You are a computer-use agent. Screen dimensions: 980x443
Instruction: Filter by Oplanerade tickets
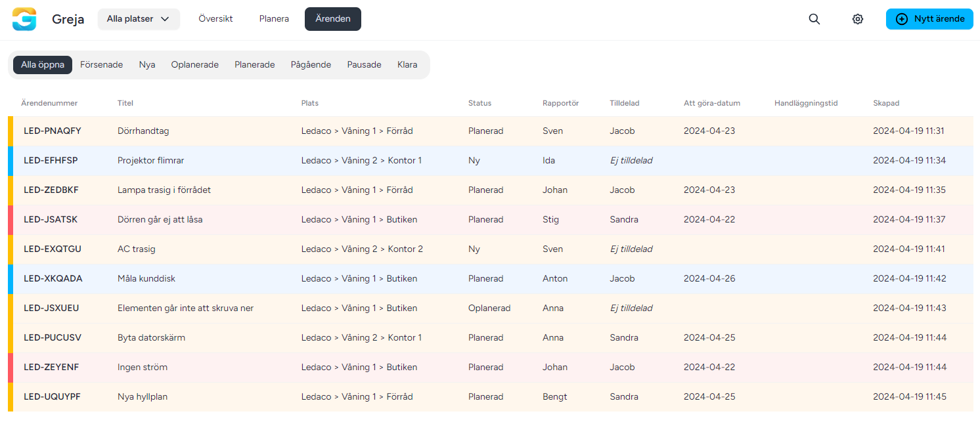click(194, 65)
